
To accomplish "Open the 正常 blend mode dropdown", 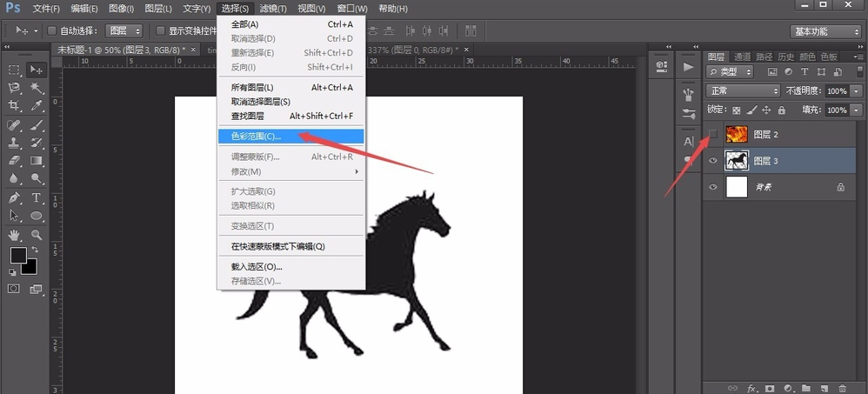I will click(744, 90).
